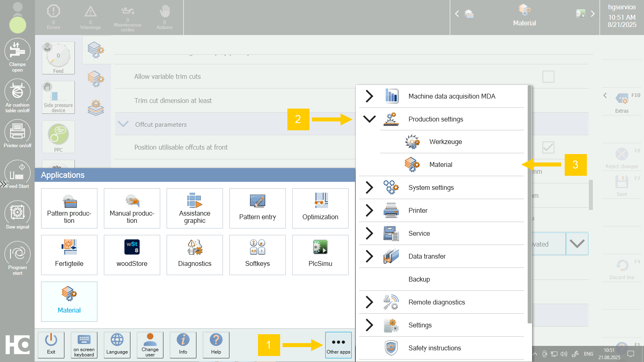
Task: Open Info dialog
Action: [183, 345]
